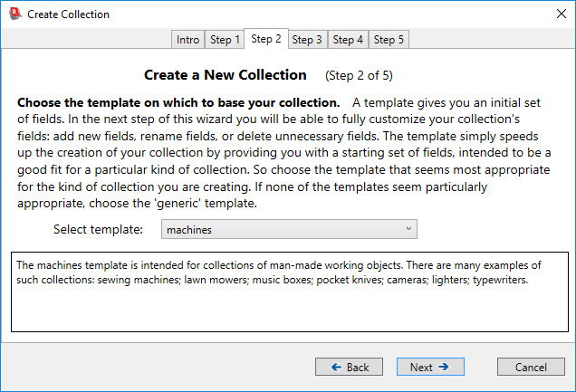Viewport: 576px width, 392px height.
Task: Cancel the collection creation wizard
Action: point(532,368)
